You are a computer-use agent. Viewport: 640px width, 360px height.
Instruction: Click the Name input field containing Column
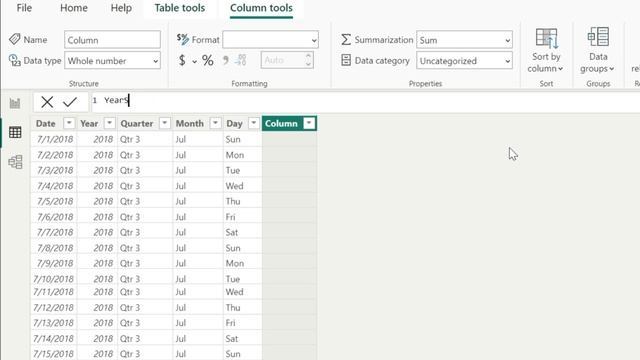pos(112,40)
